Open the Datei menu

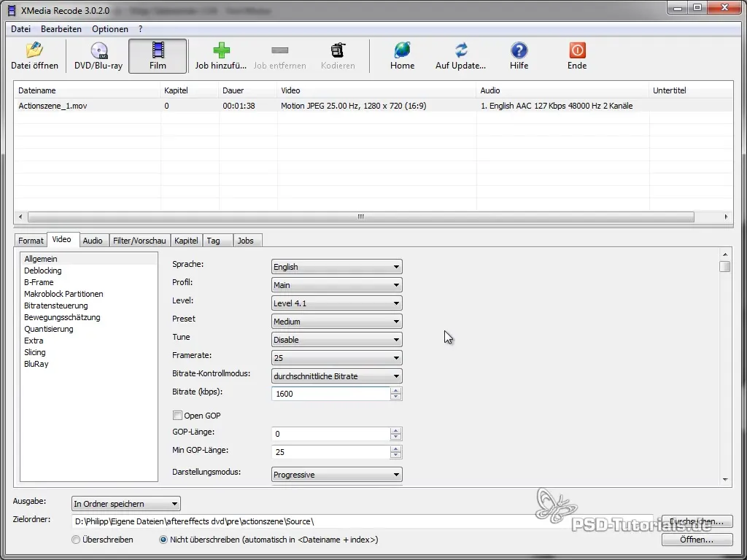click(x=20, y=29)
